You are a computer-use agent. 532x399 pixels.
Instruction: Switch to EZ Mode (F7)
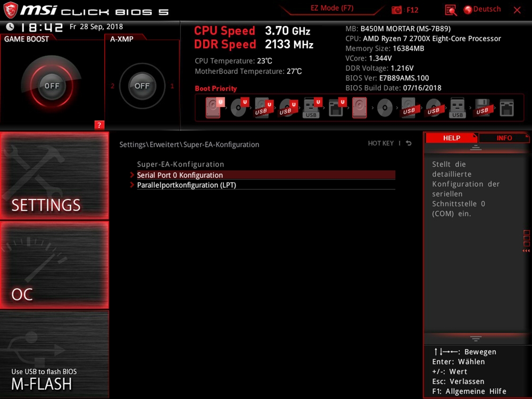click(332, 8)
